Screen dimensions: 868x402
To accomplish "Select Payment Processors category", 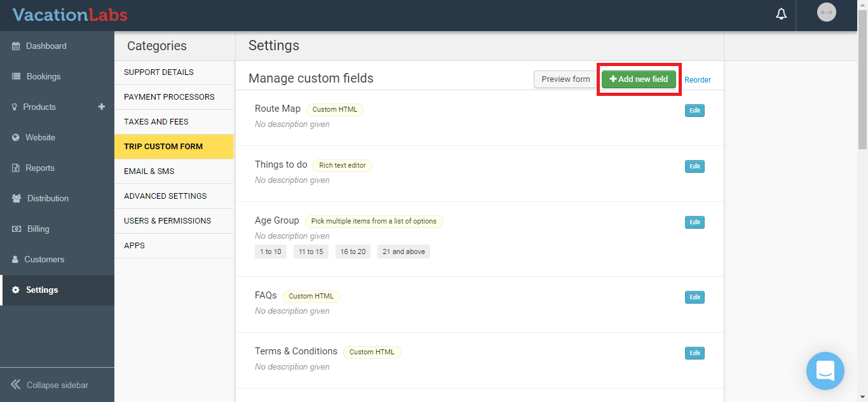I will coord(169,97).
